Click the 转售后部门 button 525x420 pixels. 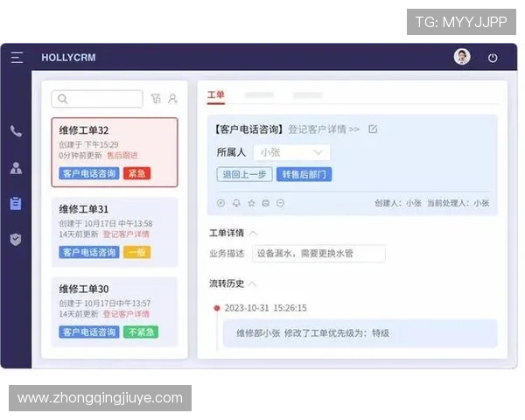(304, 174)
